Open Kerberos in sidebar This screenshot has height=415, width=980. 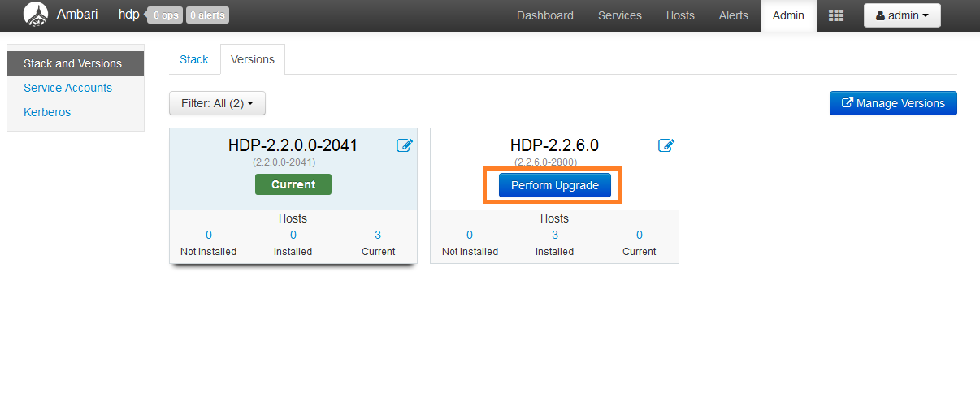[47, 112]
